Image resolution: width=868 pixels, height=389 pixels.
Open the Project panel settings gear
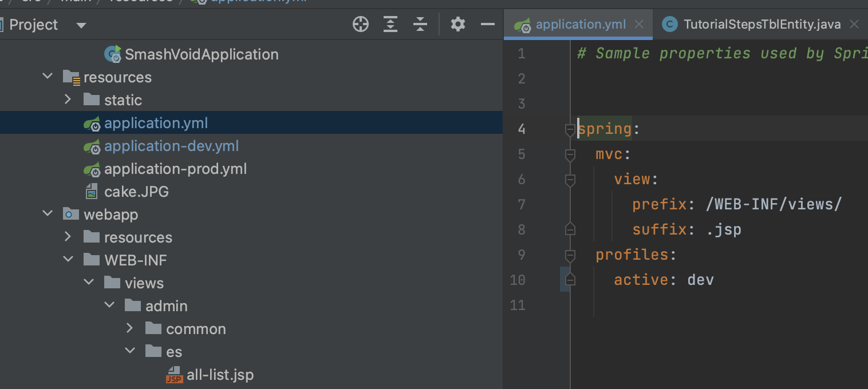click(x=457, y=25)
